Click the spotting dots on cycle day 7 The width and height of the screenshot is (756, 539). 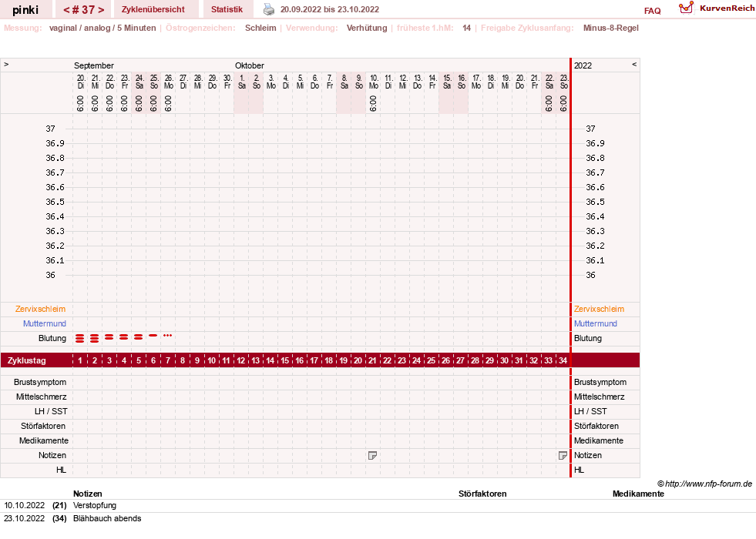[168, 335]
